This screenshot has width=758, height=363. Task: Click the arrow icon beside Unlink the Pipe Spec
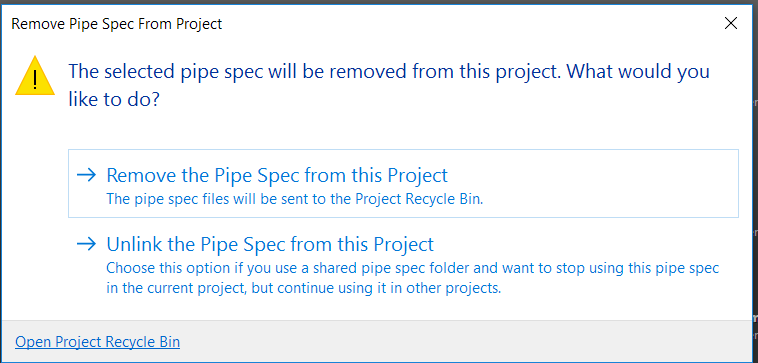pos(87,244)
